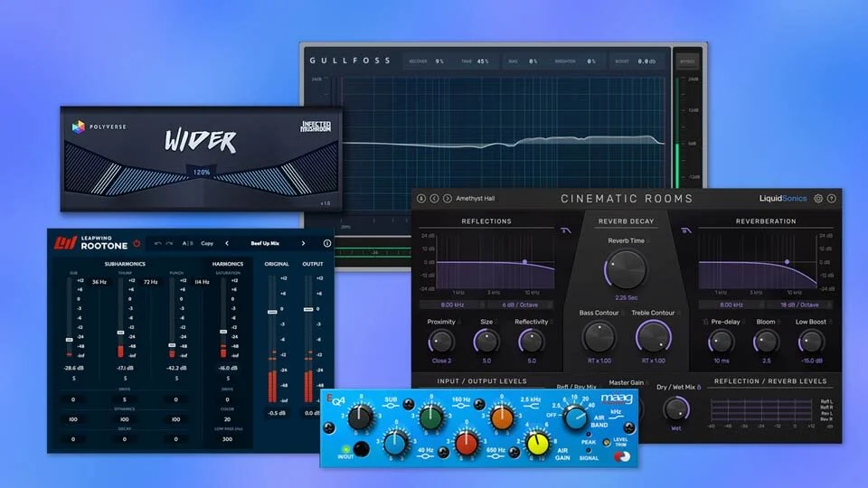The width and height of the screenshot is (868, 488).
Task: Click the Maag EQ4 Air Band knob
Action: click(575, 418)
